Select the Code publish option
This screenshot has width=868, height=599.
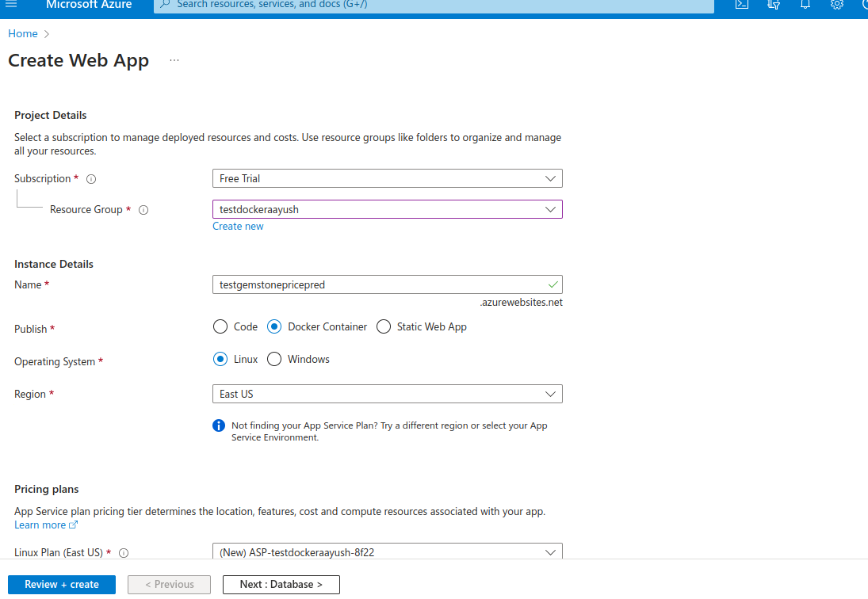pyautogui.click(x=220, y=327)
